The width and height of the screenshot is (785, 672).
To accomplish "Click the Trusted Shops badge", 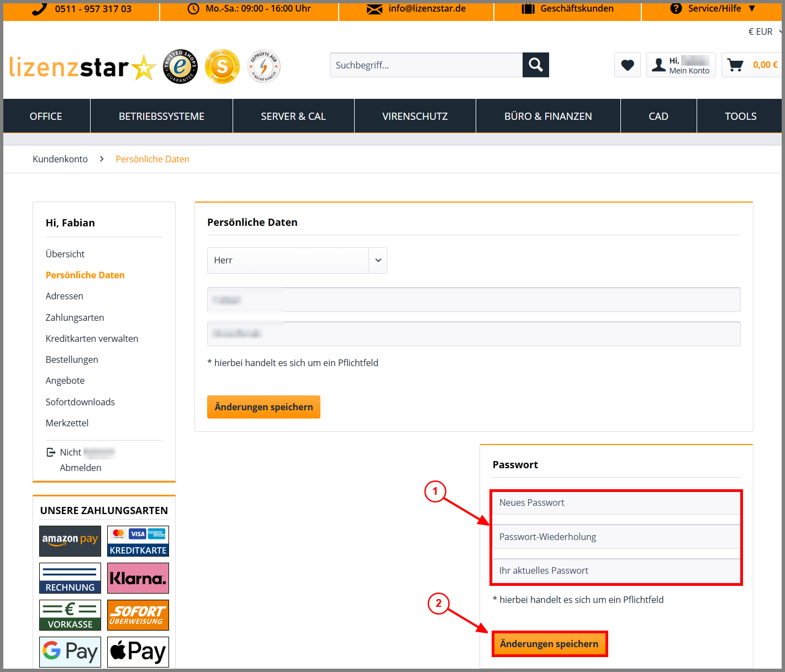I will click(x=180, y=66).
